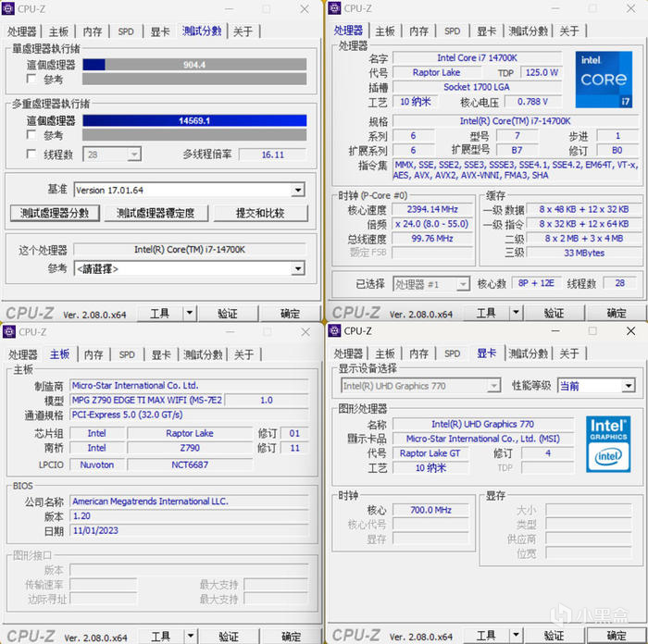Viewport: 648px width, 644px height.
Task: Click core count field 8P + 12E
Action: tap(536, 283)
